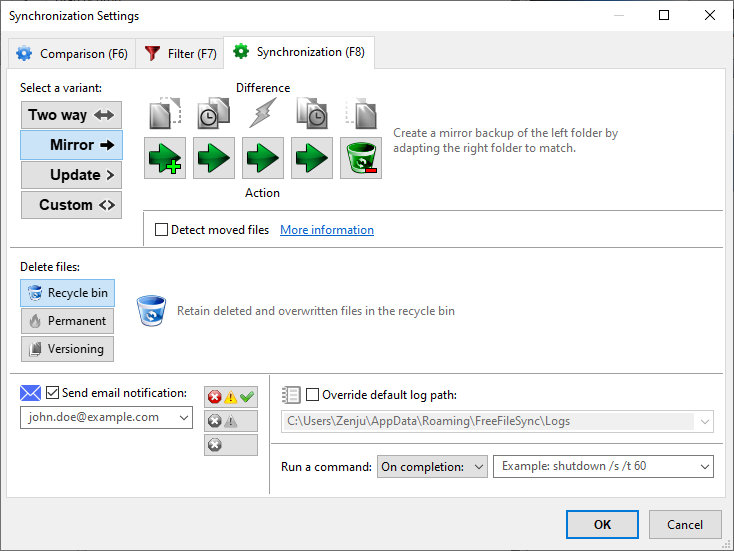Expand the email address dropdown

pyautogui.click(x=184, y=418)
